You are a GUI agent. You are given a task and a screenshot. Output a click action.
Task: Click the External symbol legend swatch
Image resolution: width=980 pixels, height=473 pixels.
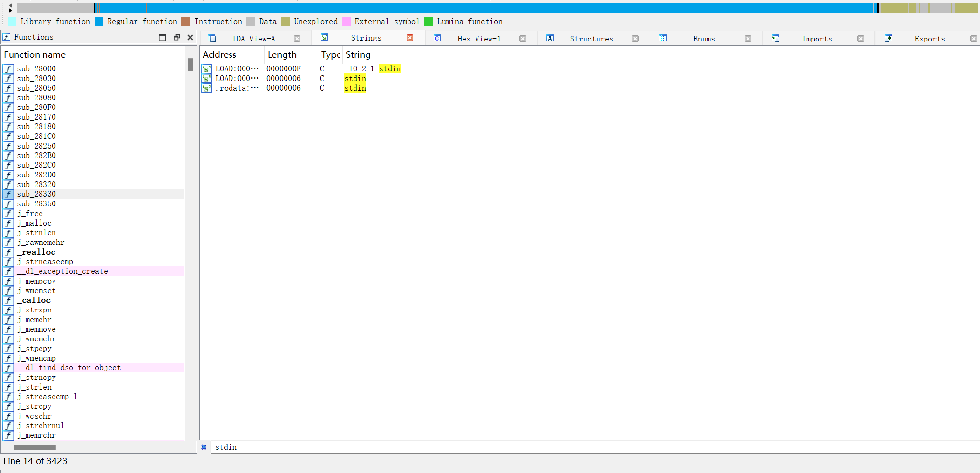[346, 21]
